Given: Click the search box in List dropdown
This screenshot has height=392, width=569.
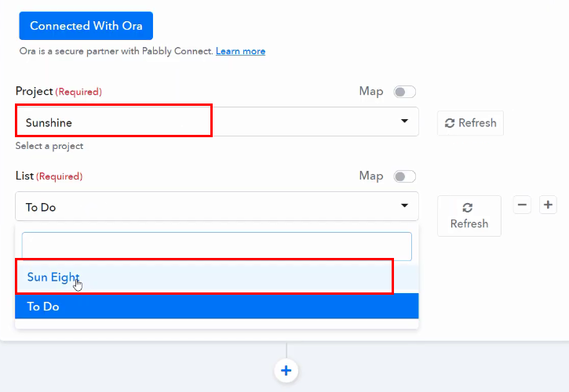Looking at the screenshot, I should [217, 246].
